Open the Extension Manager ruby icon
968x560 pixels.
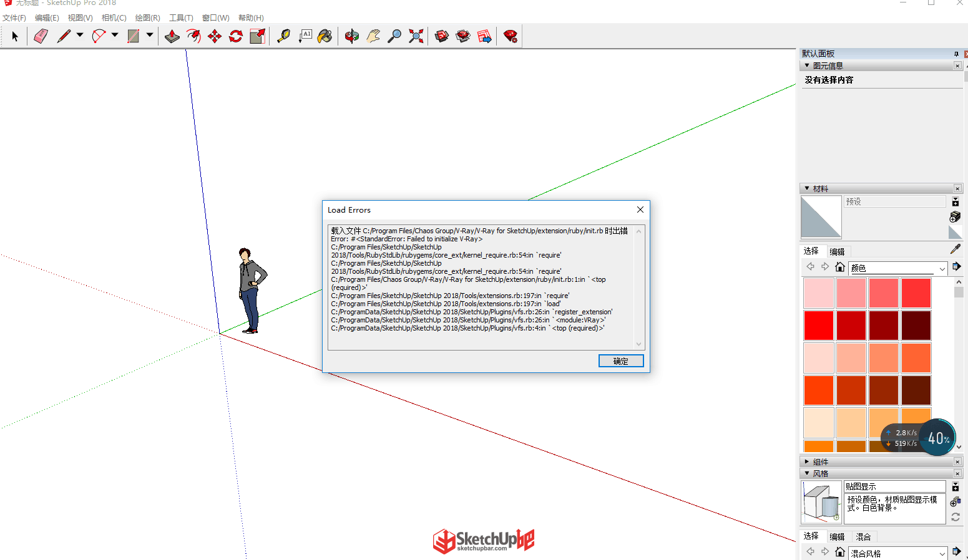[x=511, y=36]
